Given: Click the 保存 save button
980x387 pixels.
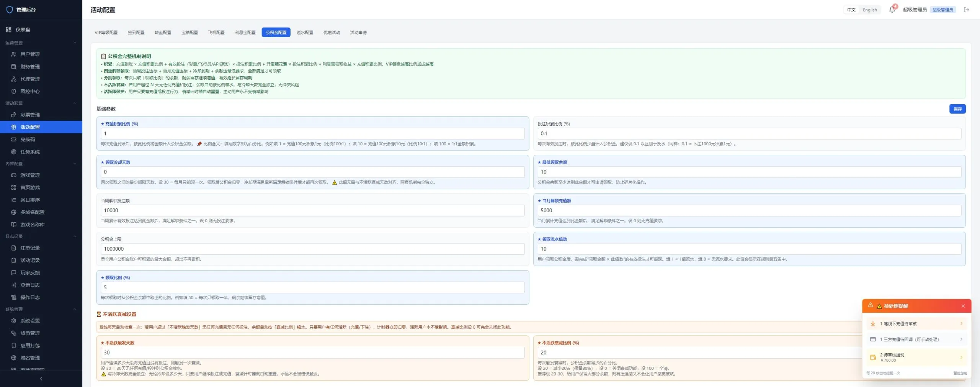Looking at the screenshot, I should pyautogui.click(x=957, y=109).
